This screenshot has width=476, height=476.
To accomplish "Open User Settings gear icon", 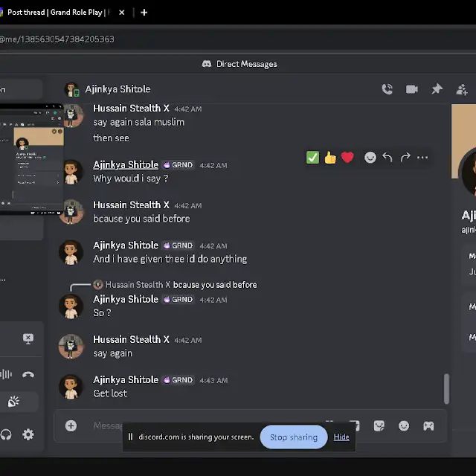I will (28, 434).
